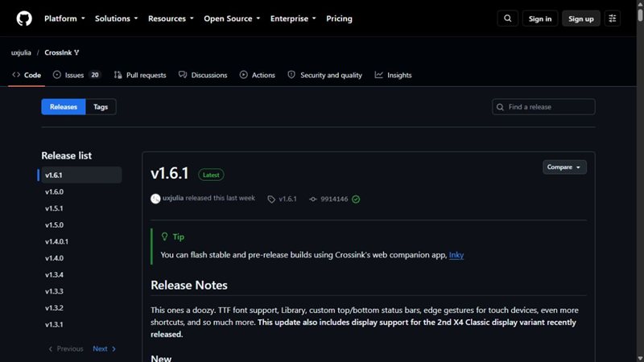644x362 pixels.
Task: Select the Releases toggle button
Action: click(x=64, y=107)
